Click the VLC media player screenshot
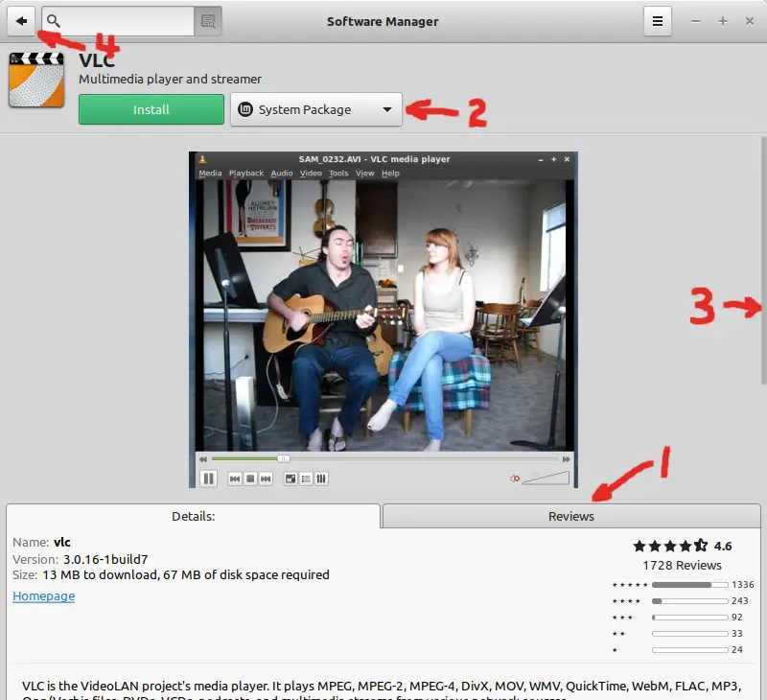 click(383, 320)
